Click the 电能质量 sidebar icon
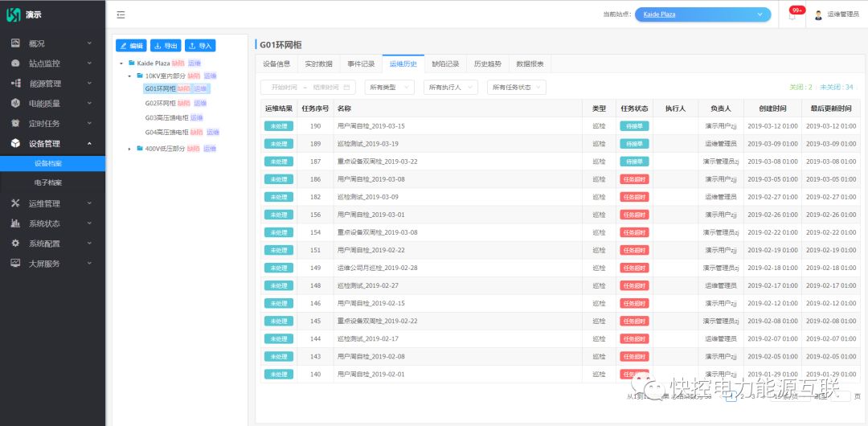Image resolution: width=868 pixels, height=426 pixels. (x=15, y=103)
